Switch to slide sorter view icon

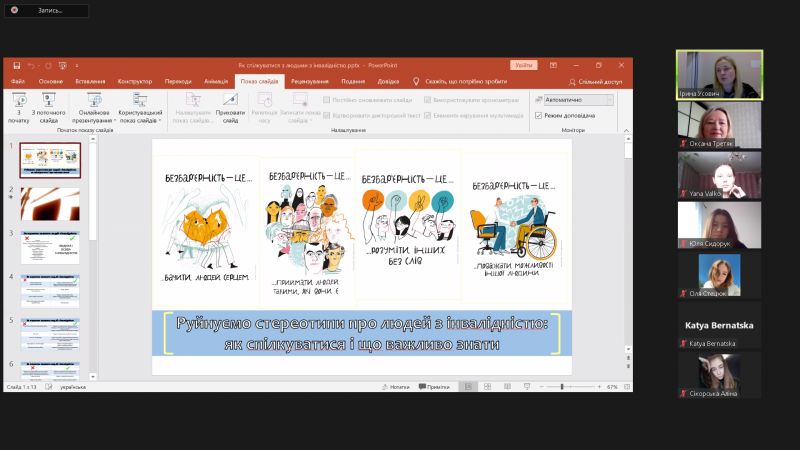click(490, 387)
